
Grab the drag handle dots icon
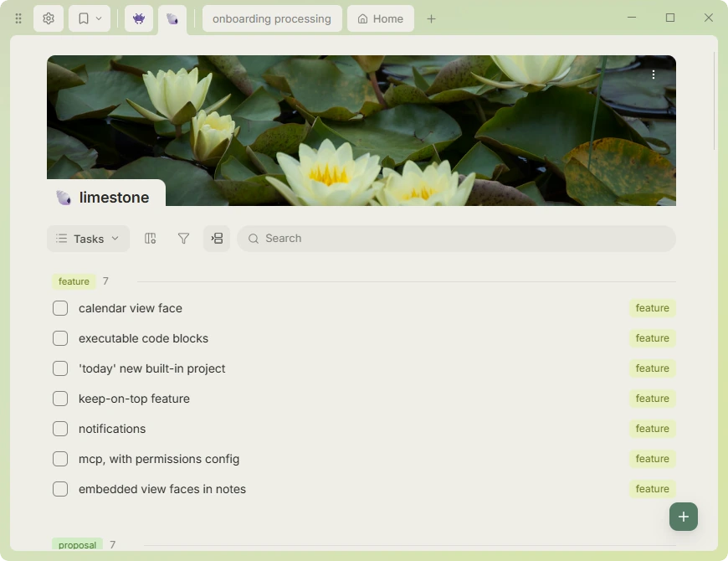(18, 18)
